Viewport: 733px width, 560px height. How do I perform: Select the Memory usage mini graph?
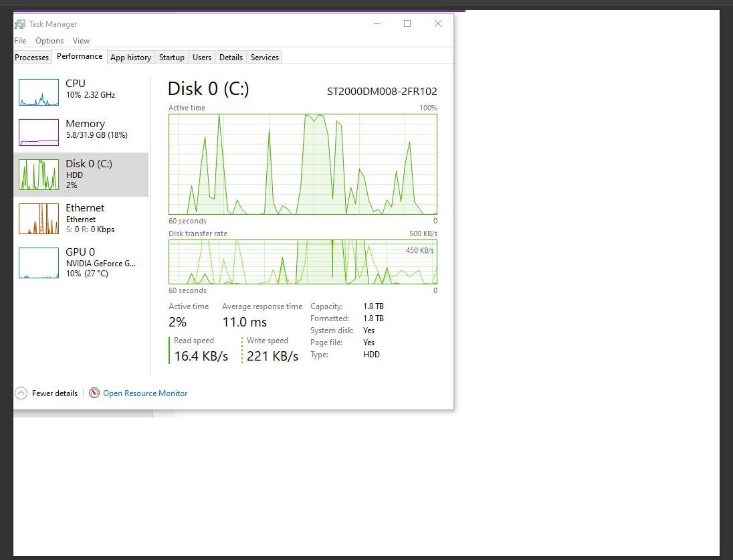pos(39,132)
